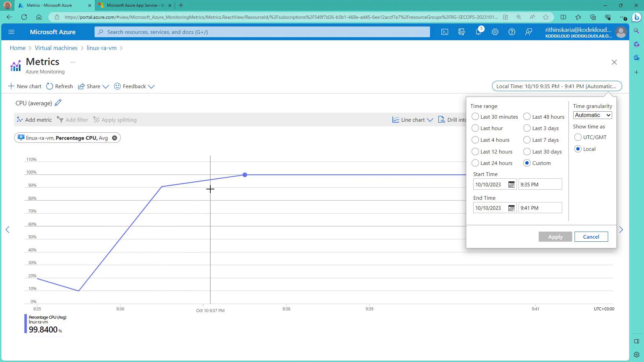
Task: Click the Percentage CPU legend color bar
Action: [25, 323]
